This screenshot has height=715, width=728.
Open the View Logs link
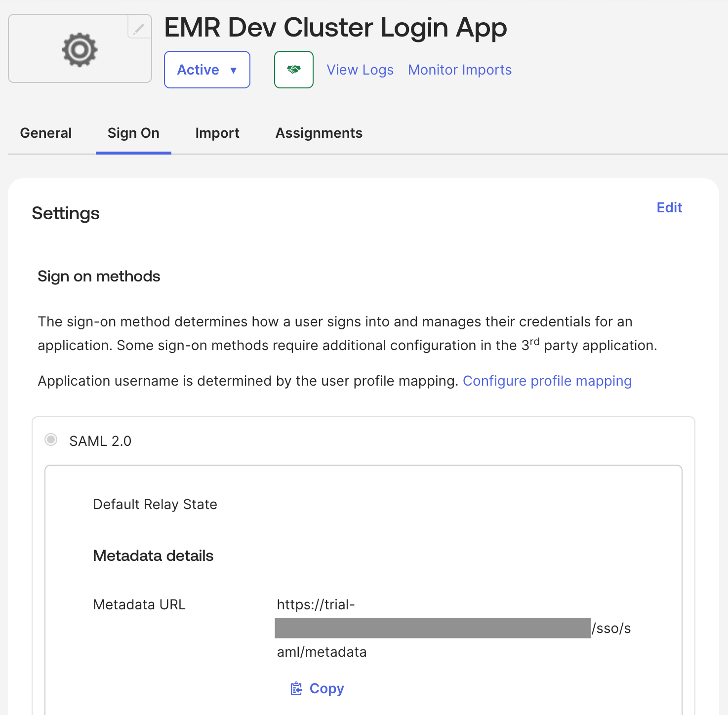[x=360, y=70]
